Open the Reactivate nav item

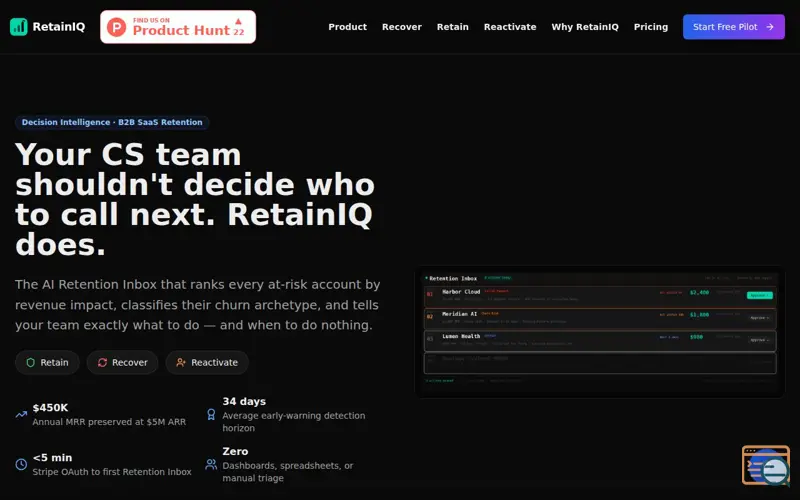[x=510, y=27]
